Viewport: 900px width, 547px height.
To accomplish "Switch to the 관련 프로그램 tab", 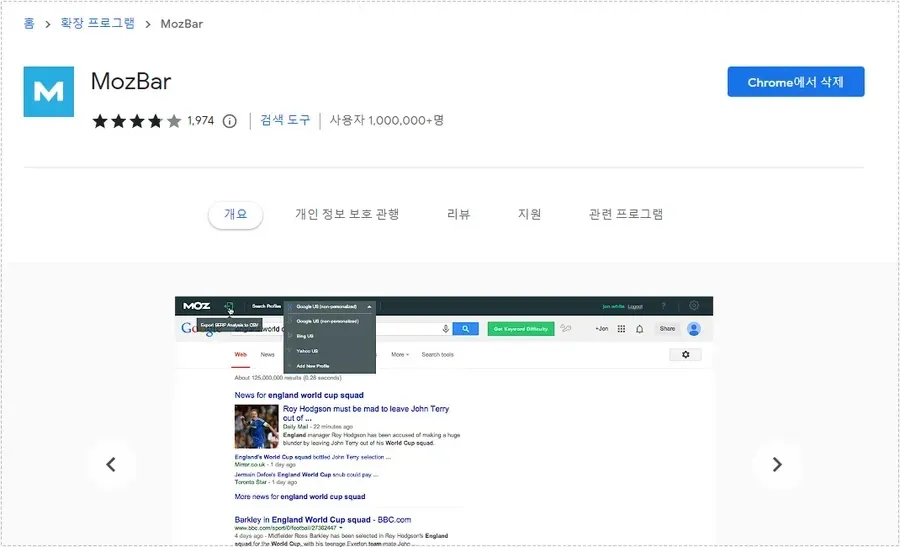I will [x=626, y=215].
